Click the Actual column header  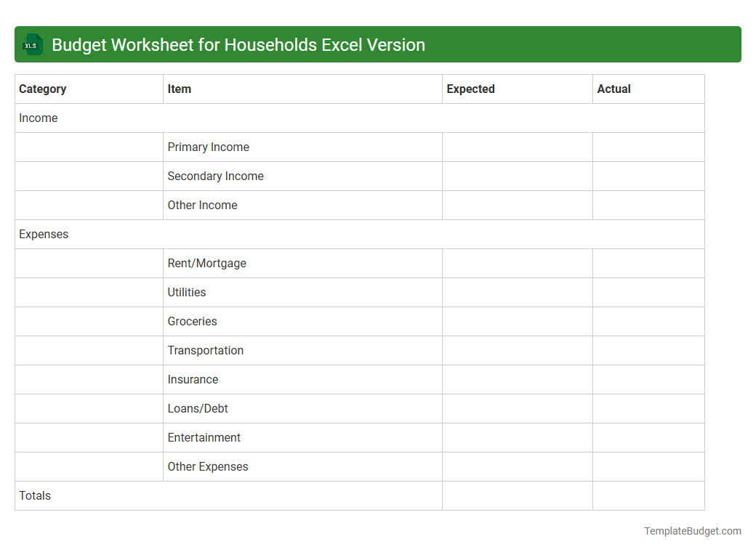[614, 89]
